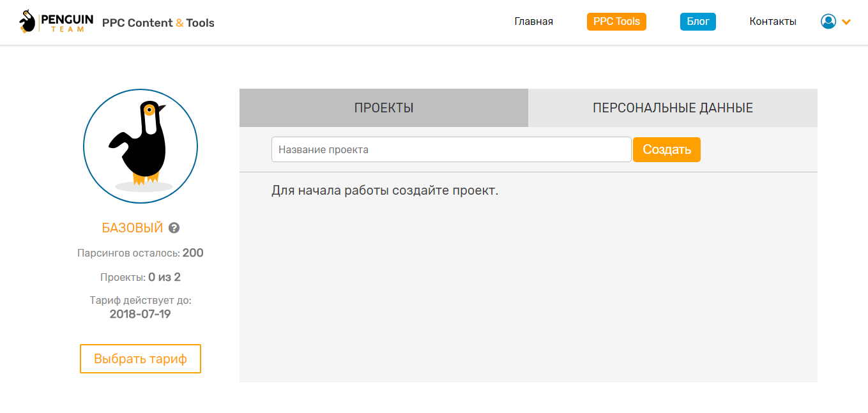
Task: Open the user menu arrow in top-right corner
Action: point(847,22)
